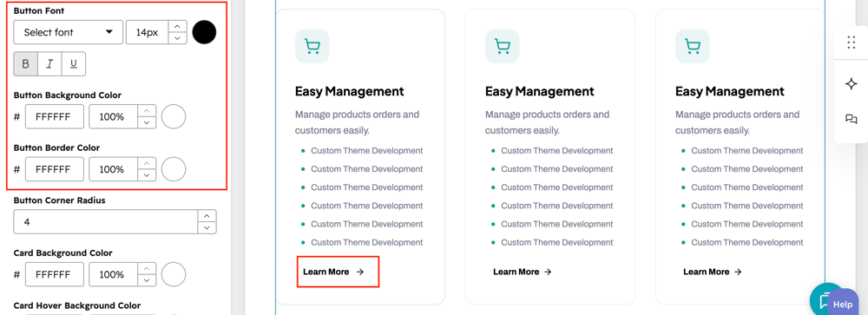868x315 pixels.
Task: Click the Card Background Color hex field
Action: tap(54, 274)
